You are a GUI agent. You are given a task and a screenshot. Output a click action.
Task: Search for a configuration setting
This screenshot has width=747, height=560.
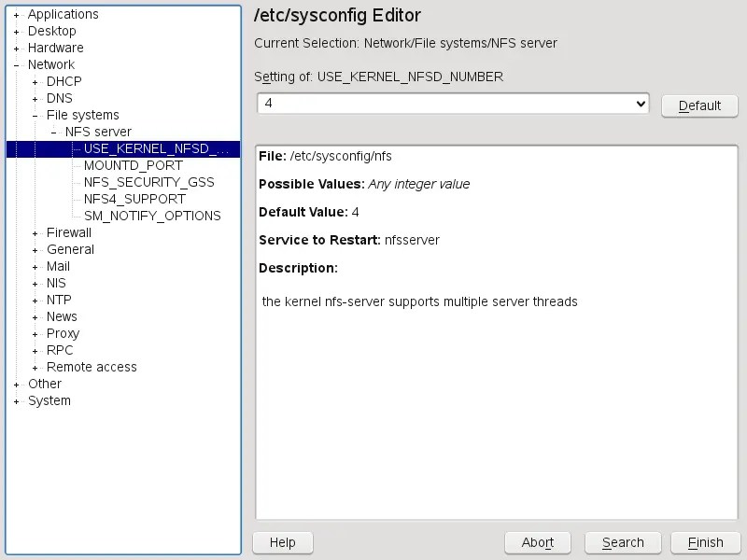(x=623, y=542)
